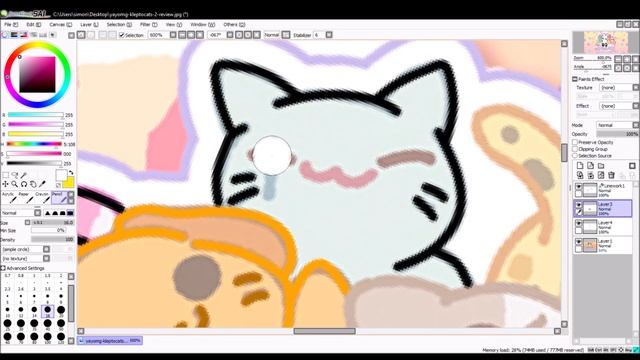This screenshot has width=640, height=360.
Task: Choose the Paper brush
Action: tap(26, 198)
